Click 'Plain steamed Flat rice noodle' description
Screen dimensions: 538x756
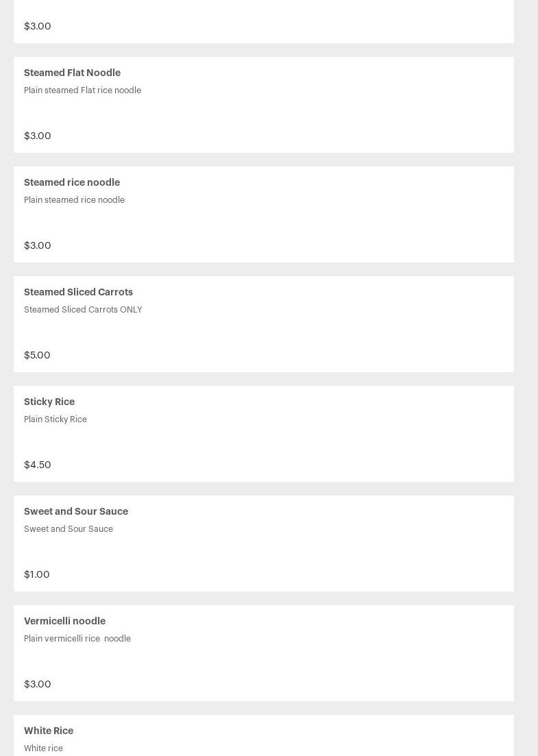coord(82,90)
